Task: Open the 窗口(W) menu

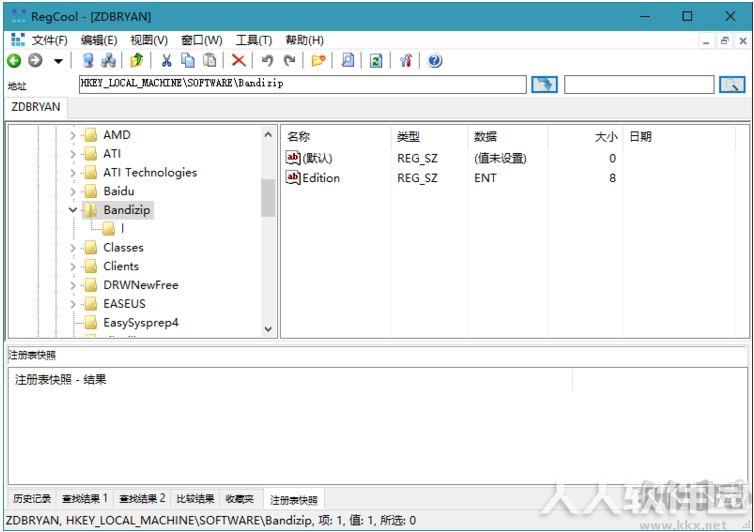Action: pyautogui.click(x=201, y=40)
